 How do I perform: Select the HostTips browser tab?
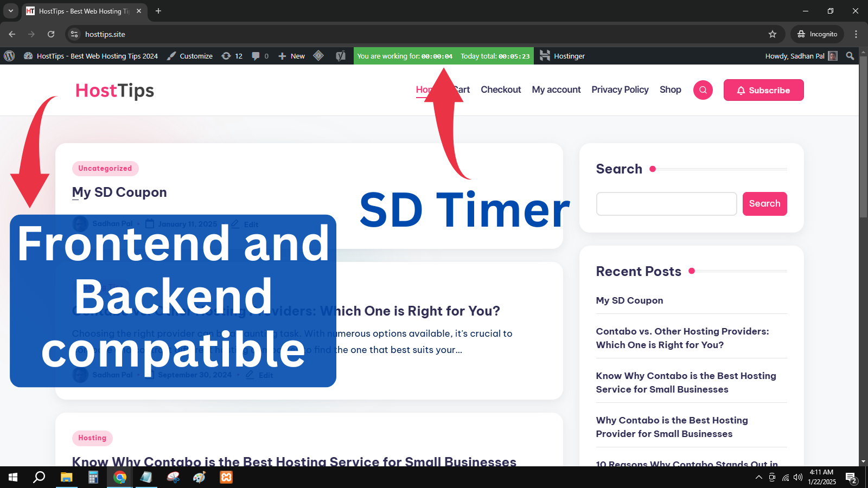click(x=84, y=11)
